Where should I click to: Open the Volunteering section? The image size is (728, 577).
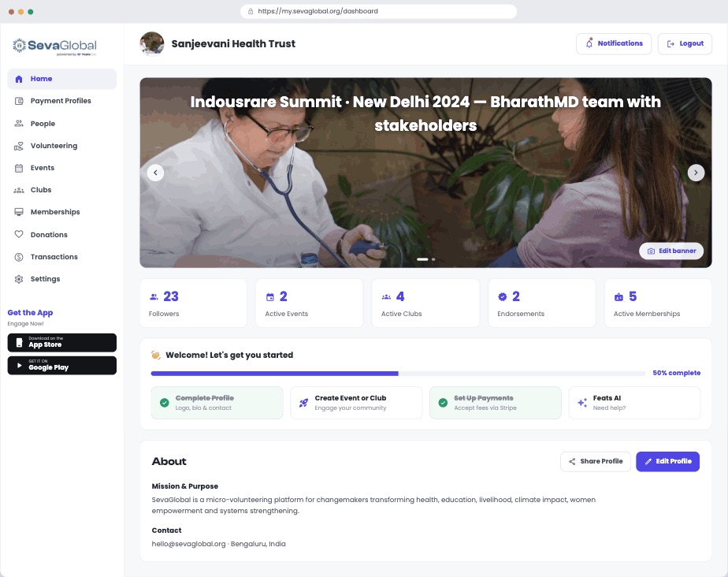click(61, 146)
